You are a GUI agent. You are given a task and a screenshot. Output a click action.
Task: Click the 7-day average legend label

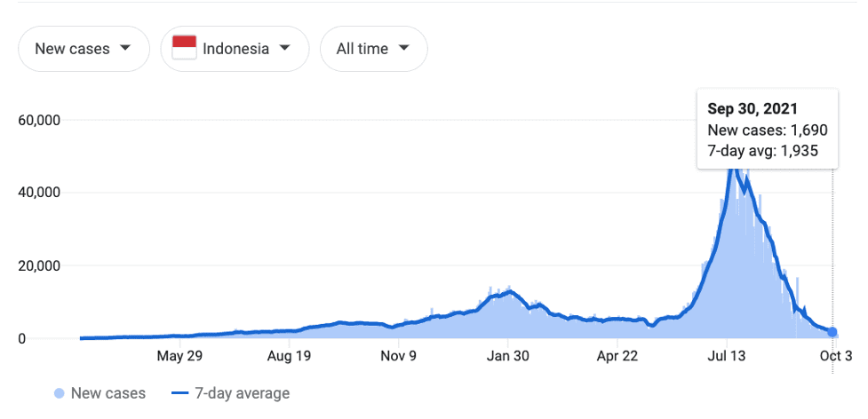pyautogui.click(x=242, y=393)
